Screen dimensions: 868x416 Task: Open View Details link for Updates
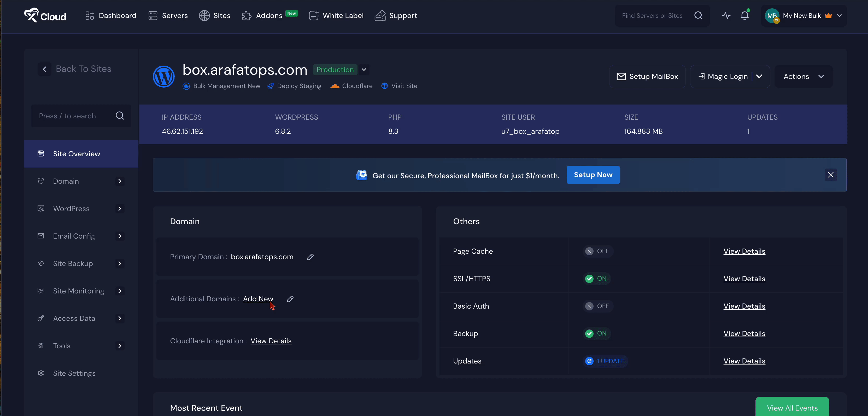tap(744, 361)
